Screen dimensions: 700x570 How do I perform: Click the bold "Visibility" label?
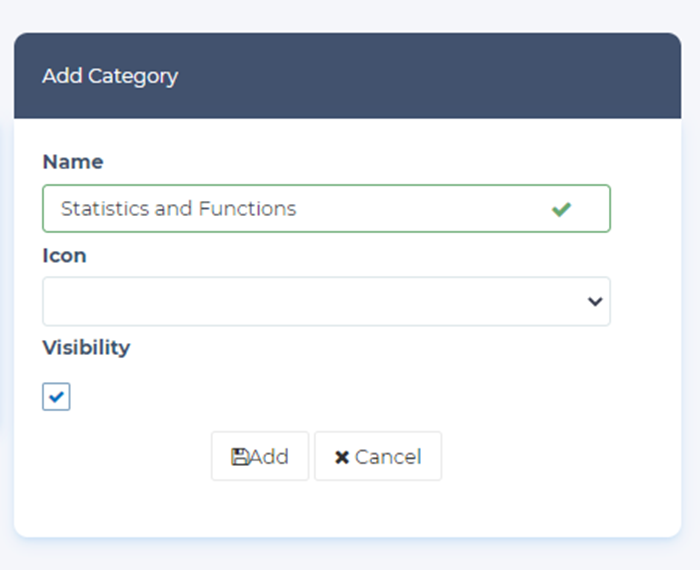click(86, 348)
